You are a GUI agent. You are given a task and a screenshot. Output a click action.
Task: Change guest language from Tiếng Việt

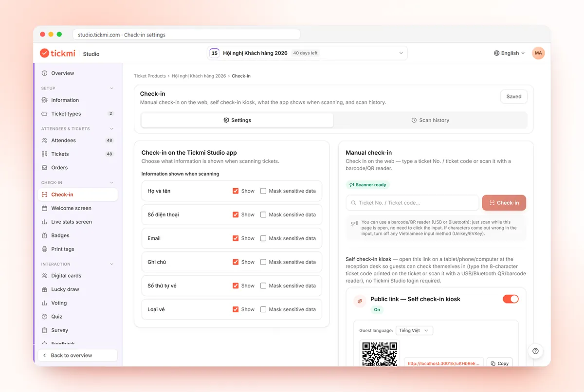click(414, 331)
